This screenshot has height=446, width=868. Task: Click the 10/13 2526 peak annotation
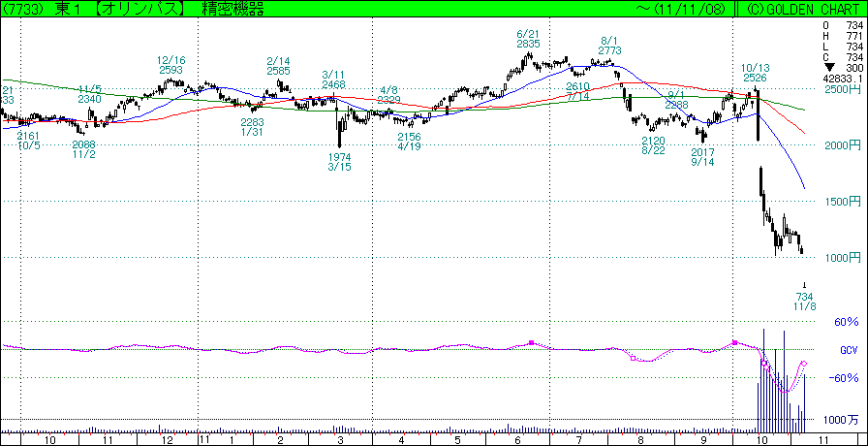click(755, 72)
